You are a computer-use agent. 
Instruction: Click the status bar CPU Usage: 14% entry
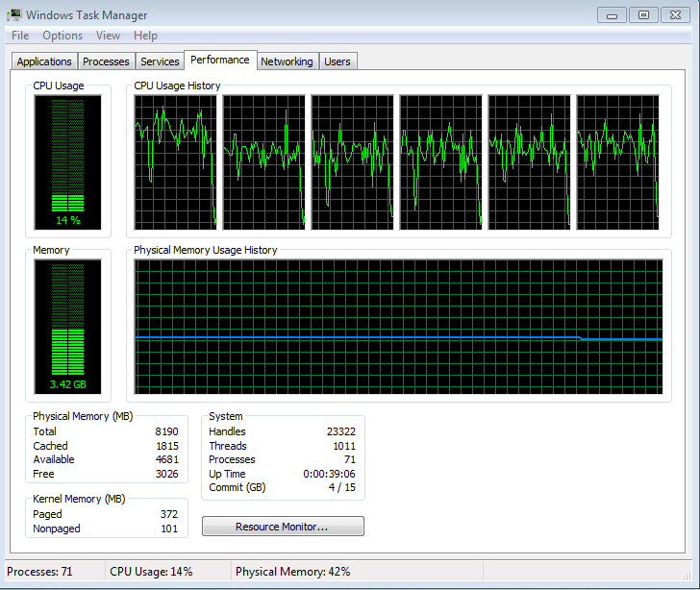pos(151,572)
